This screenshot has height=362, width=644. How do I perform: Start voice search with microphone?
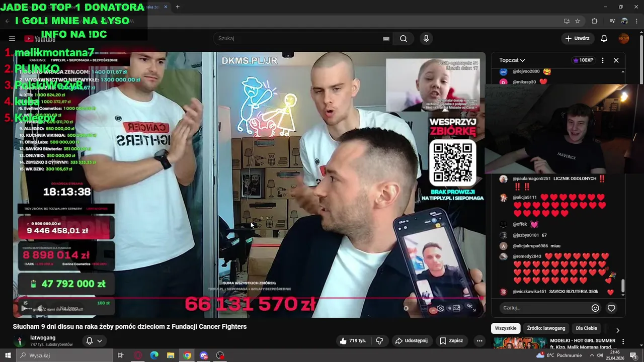point(426,38)
